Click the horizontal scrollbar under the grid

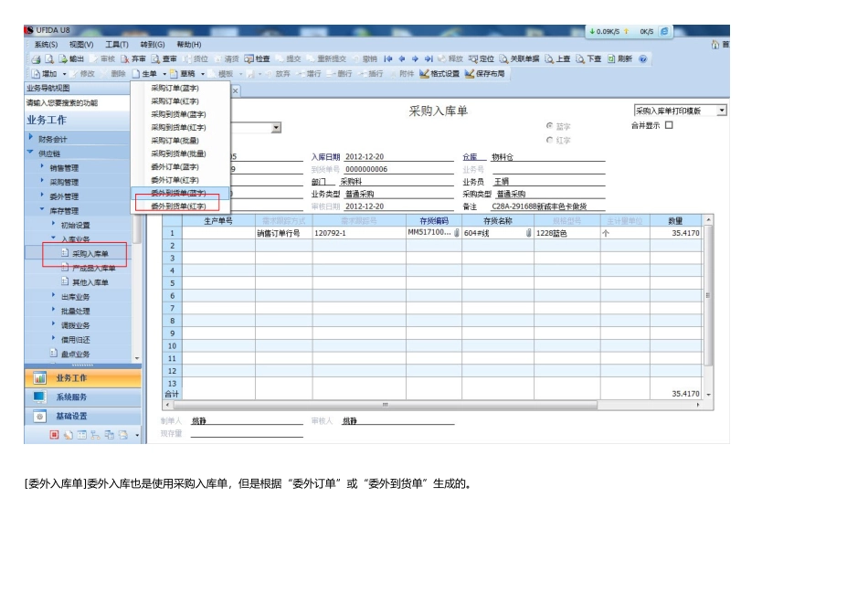click(386, 405)
